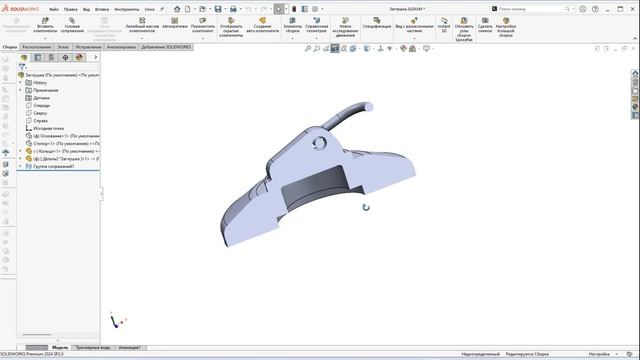Open the Вставка menu
Viewport: 640px width, 360px height.
(102, 9)
